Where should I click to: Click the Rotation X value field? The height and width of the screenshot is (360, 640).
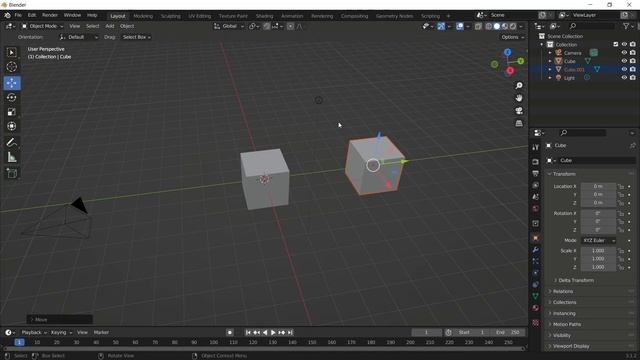598,213
